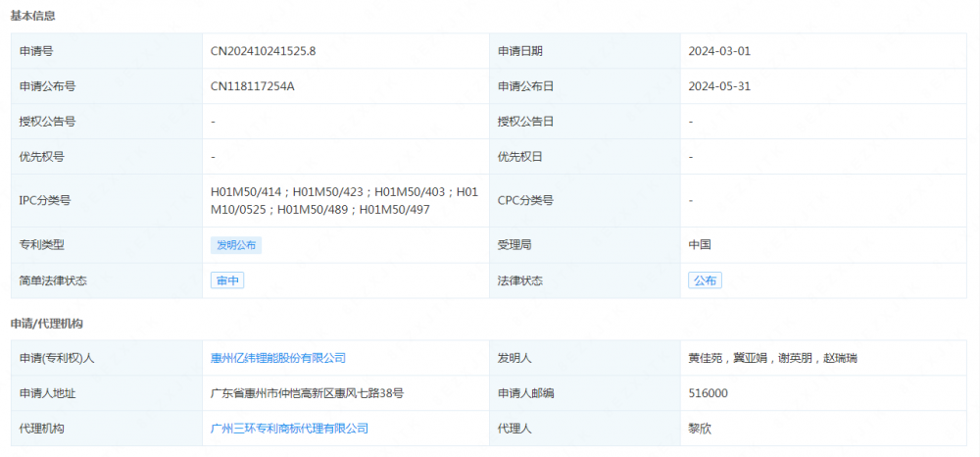Click the 发明人 label cell
The image size is (980, 457).
[x=585, y=358]
